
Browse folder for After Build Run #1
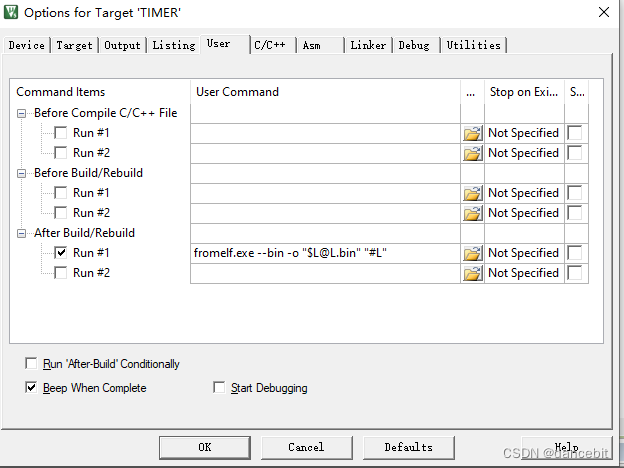[472, 253]
